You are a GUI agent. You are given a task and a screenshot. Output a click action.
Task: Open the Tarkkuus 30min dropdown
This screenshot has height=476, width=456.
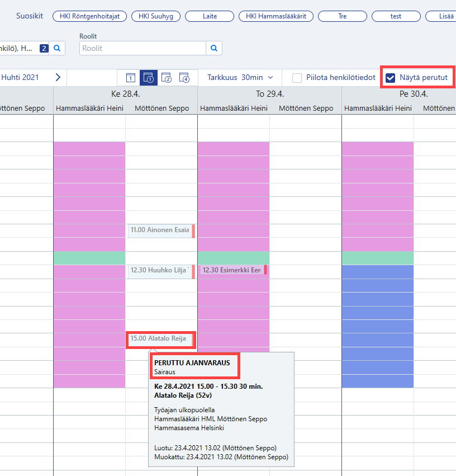(240, 77)
